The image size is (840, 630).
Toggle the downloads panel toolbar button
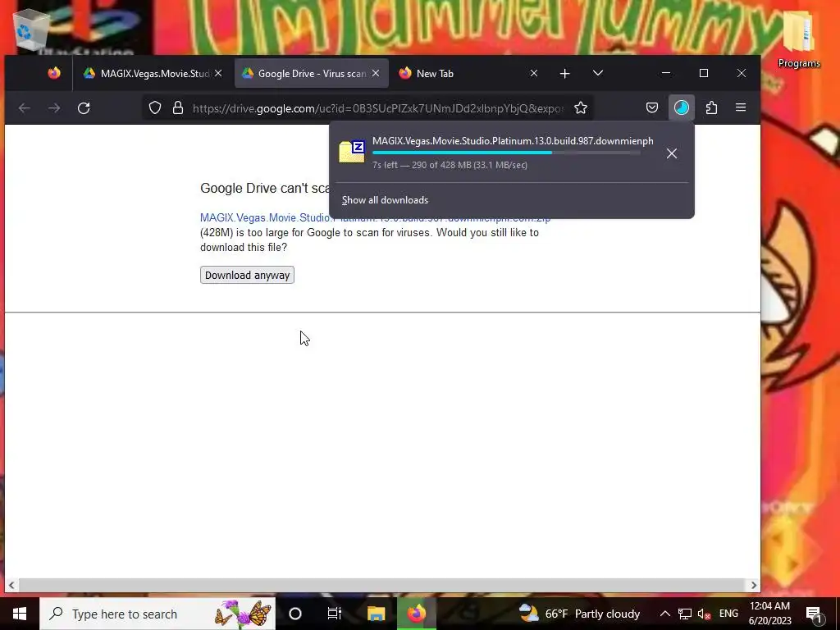pyautogui.click(x=682, y=108)
